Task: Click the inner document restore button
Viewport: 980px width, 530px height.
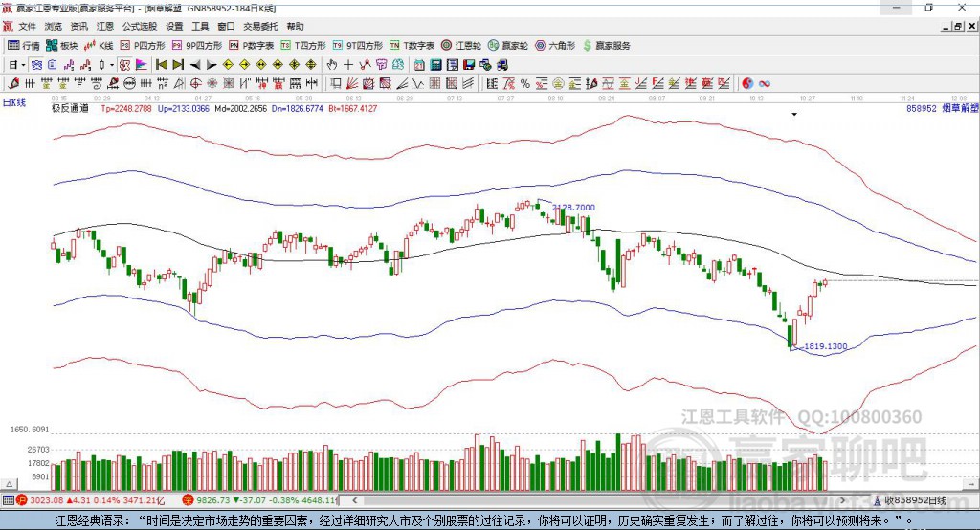Action: [x=958, y=26]
